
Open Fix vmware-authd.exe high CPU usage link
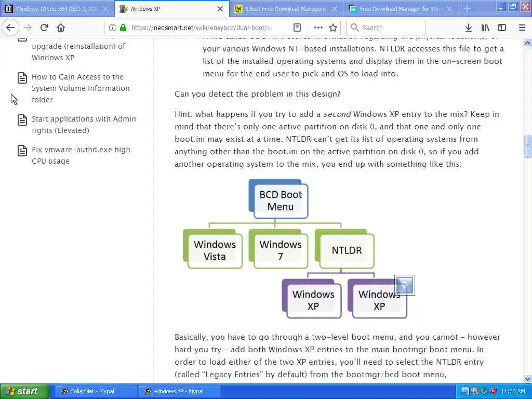[81, 155]
